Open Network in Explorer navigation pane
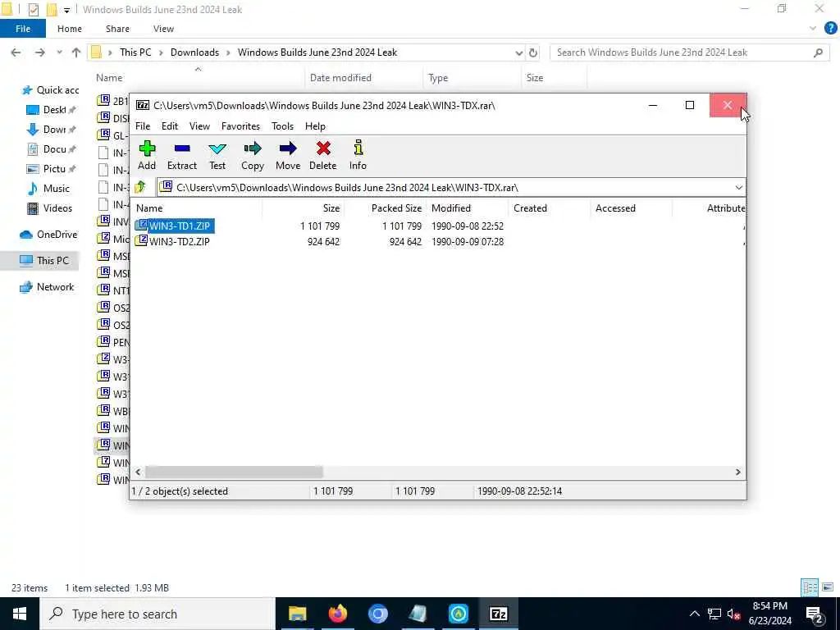This screenshot has height=630, width=840. [x=47, y=287]
